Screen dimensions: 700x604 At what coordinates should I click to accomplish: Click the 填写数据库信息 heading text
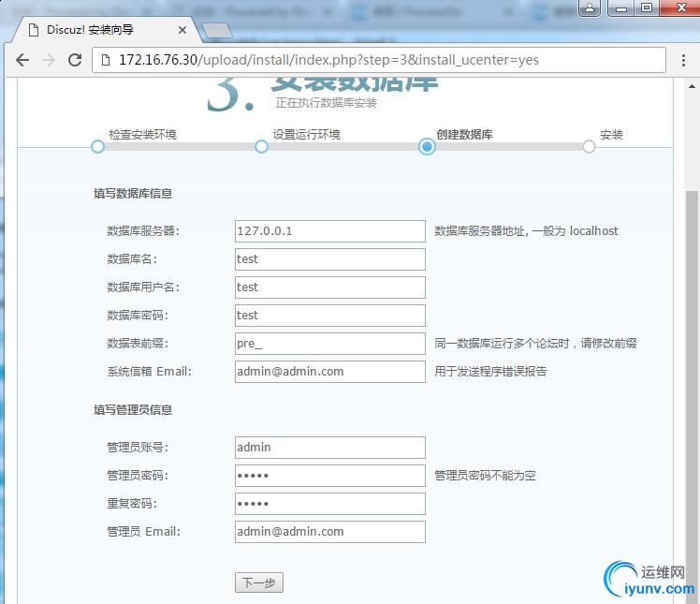pos(133,194)
